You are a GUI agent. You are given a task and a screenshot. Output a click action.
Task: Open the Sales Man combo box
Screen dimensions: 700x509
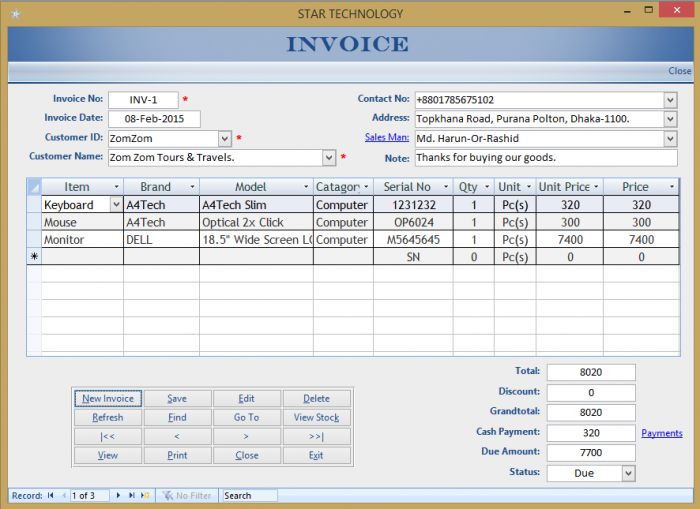click(670, 138)
